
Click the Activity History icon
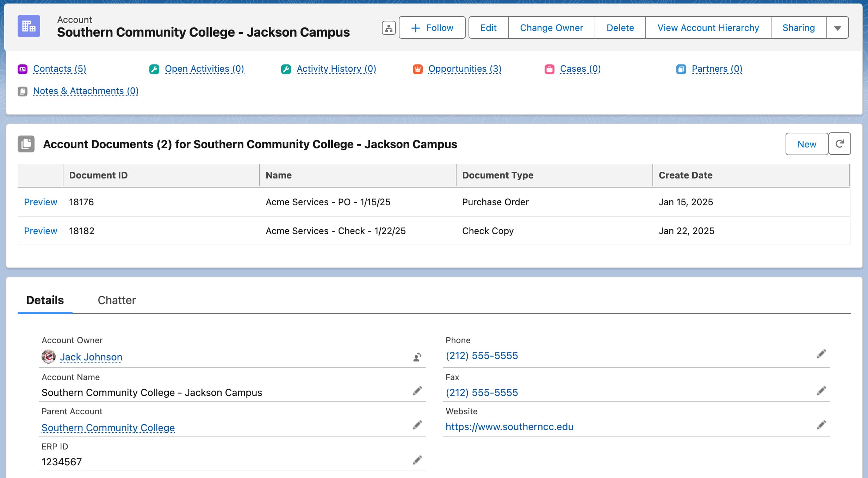(286, 69)
